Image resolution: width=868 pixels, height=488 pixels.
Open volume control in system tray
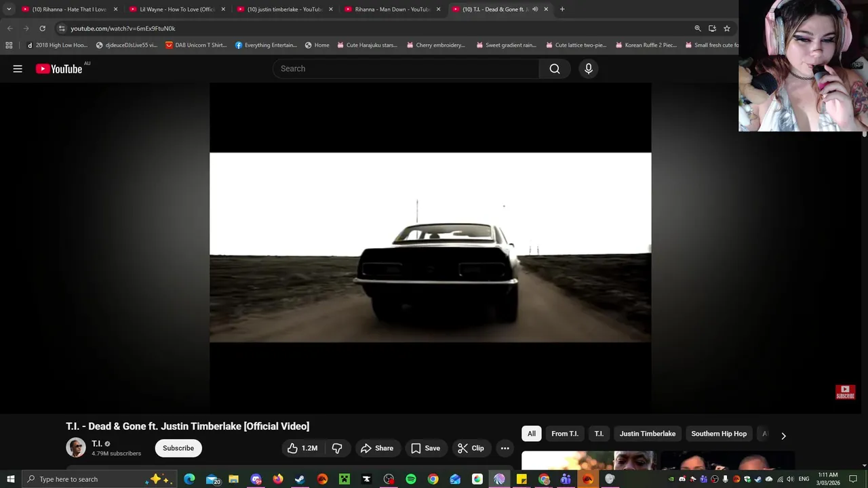click(x=790, y=479)
